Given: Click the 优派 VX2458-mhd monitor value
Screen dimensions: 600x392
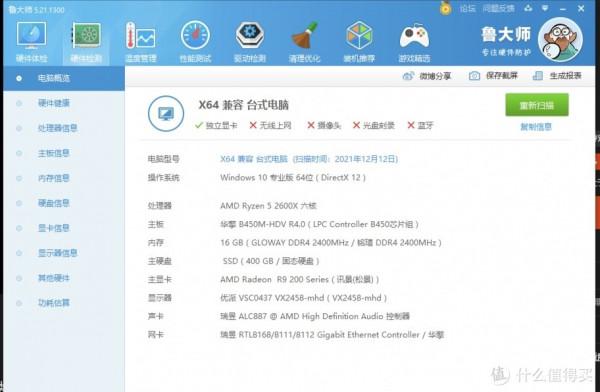Looking at the screenshot, I should (303, 298).
